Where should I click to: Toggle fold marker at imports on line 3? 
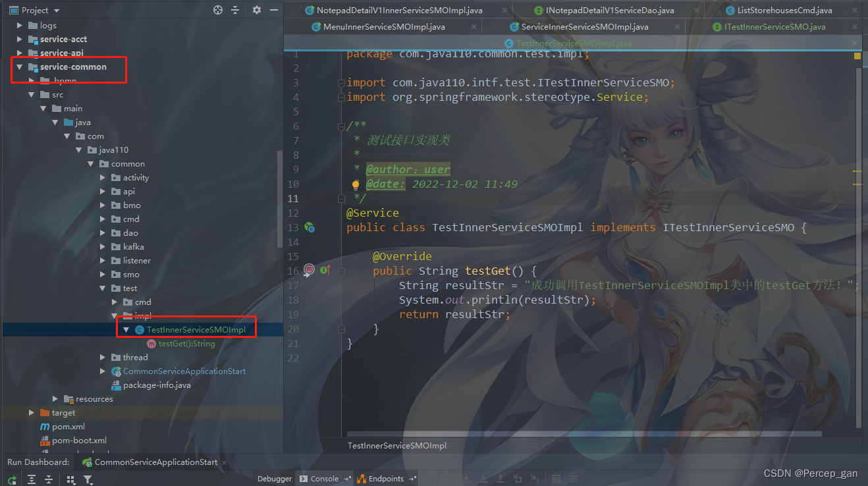click(340, 83)
